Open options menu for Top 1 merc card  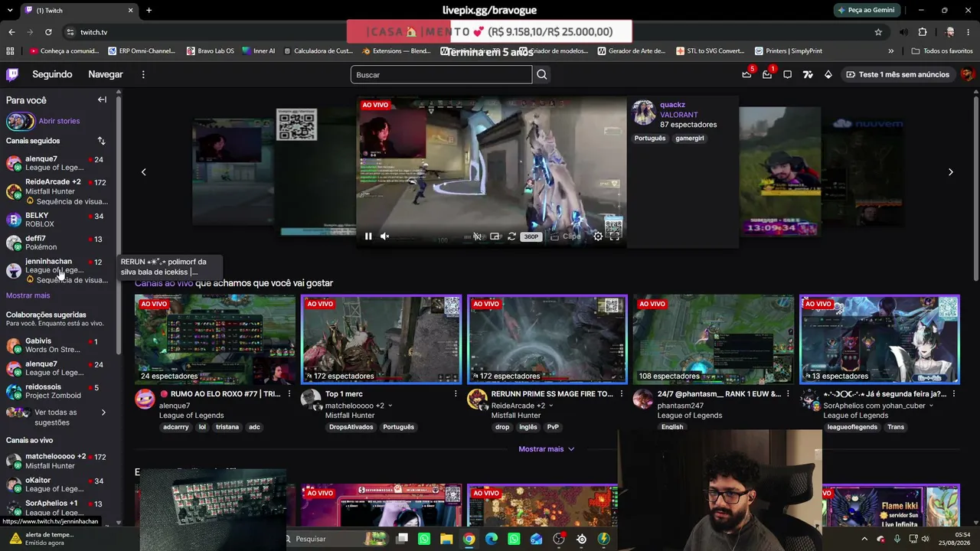coord(456,394)
